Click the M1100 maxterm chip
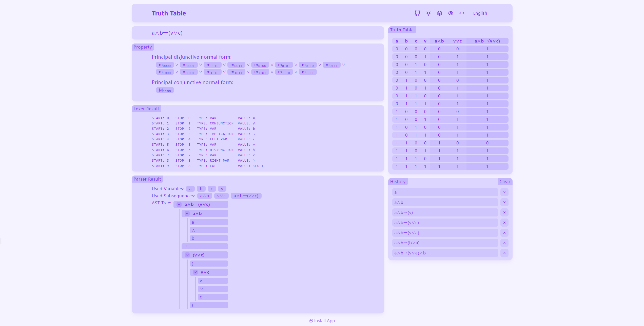 (x=165, y=90)
